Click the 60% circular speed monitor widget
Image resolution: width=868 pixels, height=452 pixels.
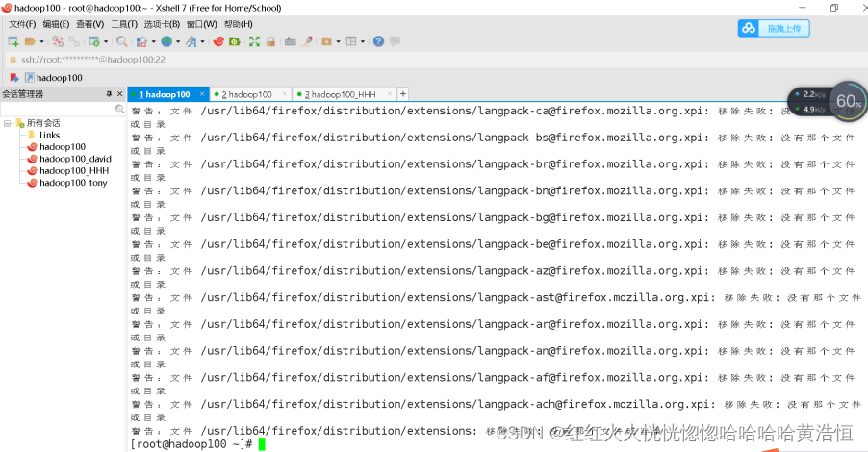tap(848, 101)
